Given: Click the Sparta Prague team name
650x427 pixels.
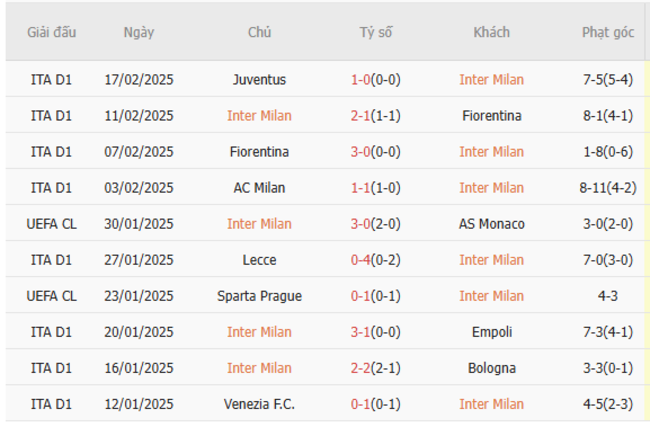Looking at the screenshot, I should click(259, 296).
